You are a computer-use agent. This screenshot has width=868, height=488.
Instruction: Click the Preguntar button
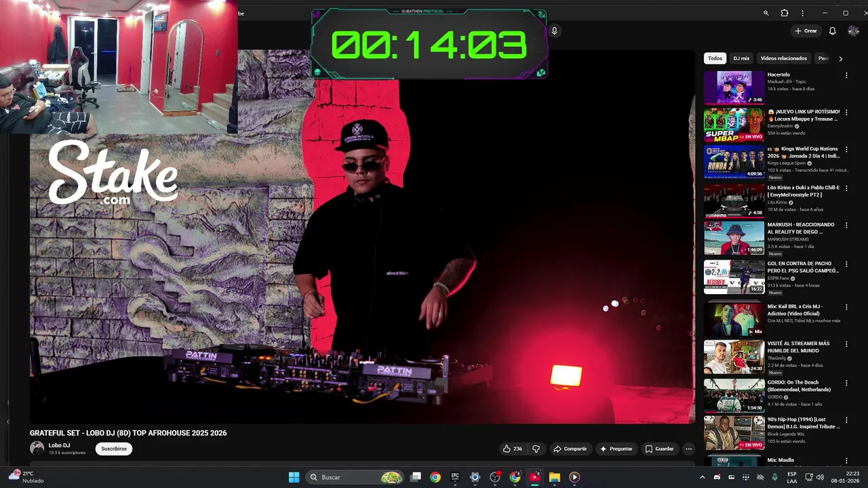(616, 449)
